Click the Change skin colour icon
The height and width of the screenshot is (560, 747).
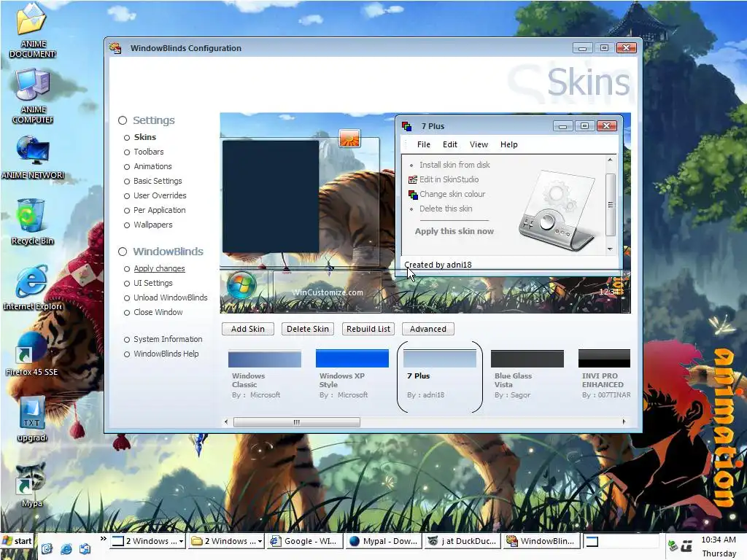coord(413,194)
